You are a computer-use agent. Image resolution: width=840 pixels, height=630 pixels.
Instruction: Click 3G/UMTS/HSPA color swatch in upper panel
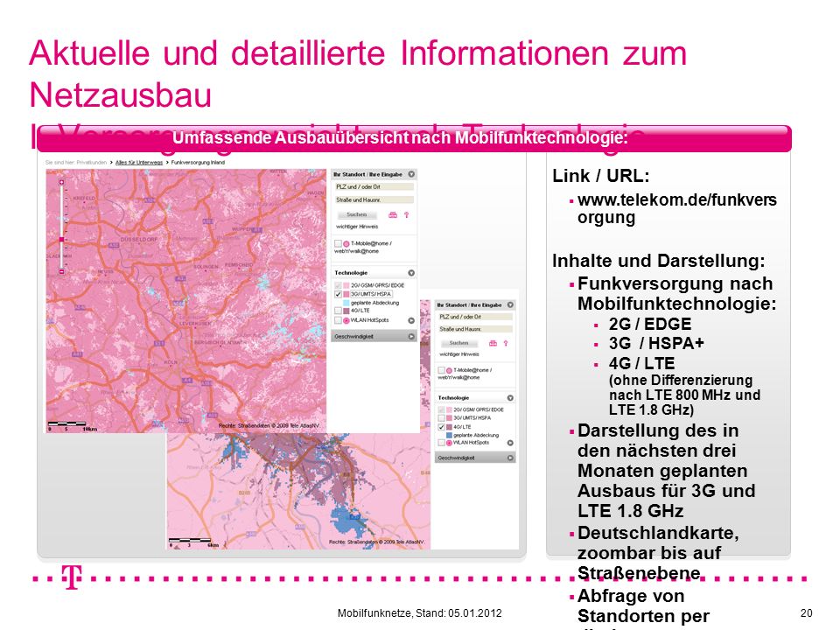point(346,294)
